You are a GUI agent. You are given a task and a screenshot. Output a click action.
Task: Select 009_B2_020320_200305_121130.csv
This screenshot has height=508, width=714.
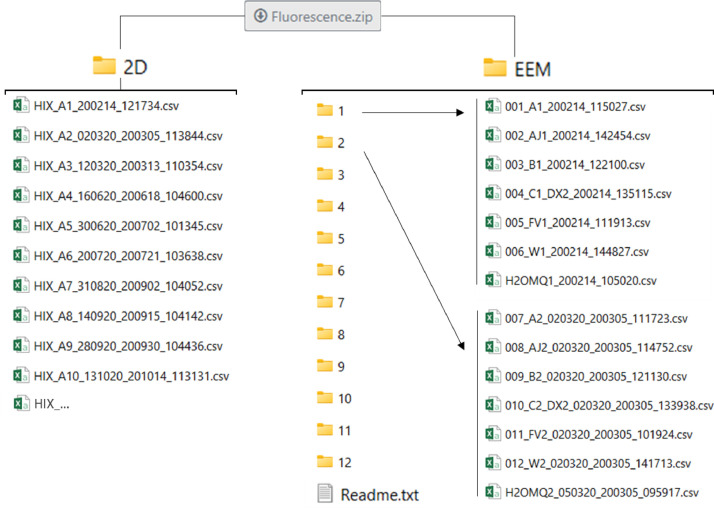click(x=586, y=376)
